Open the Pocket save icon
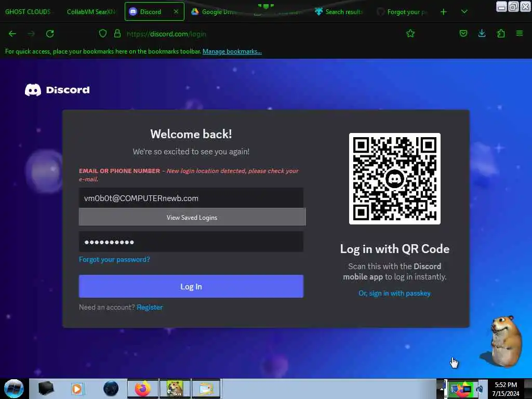The image size is (532, 399). point(463,34)
